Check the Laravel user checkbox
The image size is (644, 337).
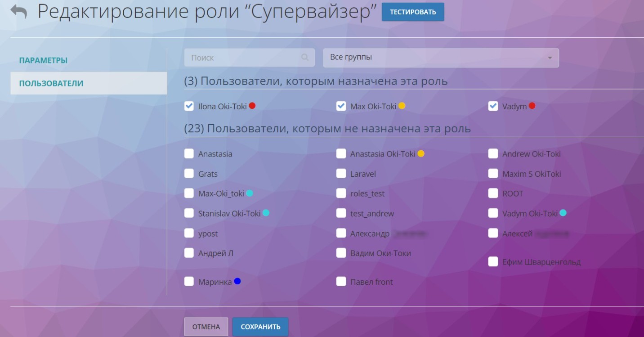(341, 174)
